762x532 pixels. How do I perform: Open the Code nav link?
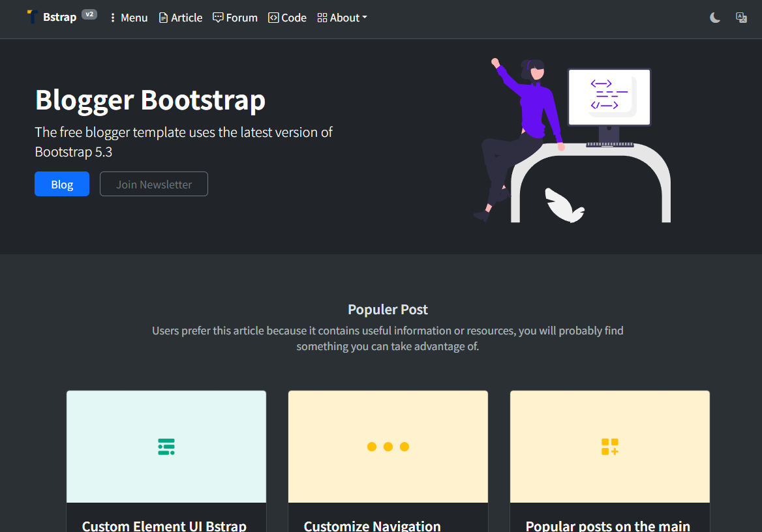(x=287, y=18)
